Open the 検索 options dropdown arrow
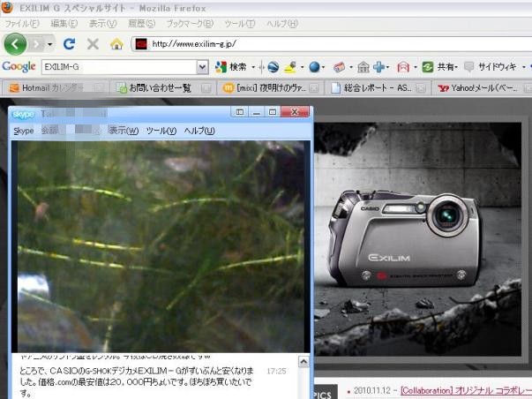 click(253, 67)
